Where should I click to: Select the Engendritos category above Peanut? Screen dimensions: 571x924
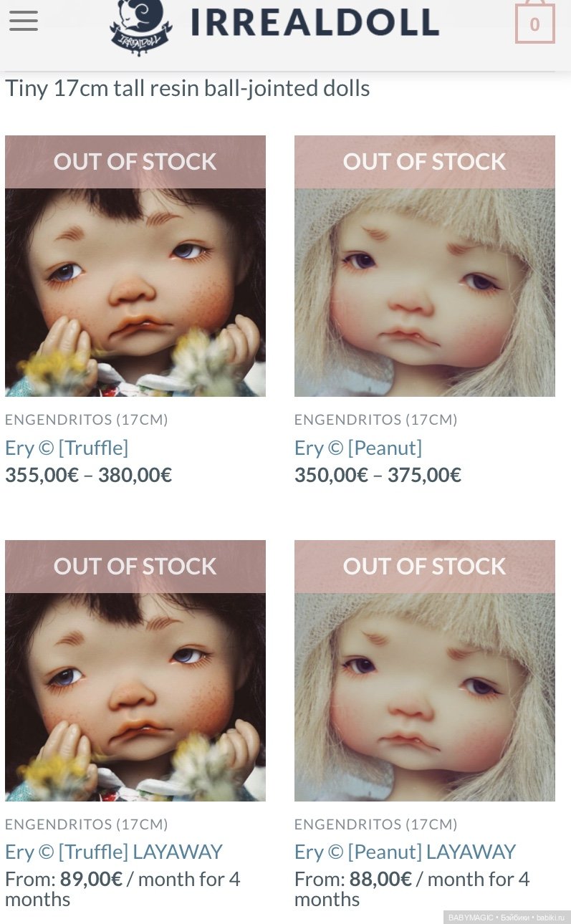(x=376, y=420)
